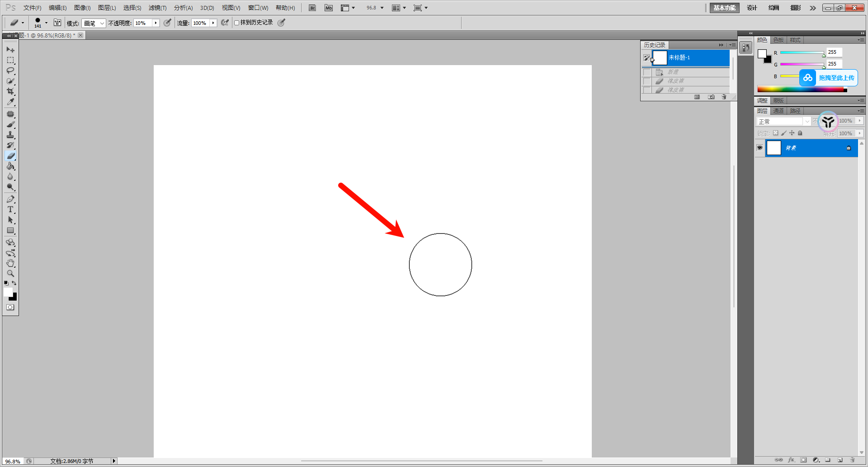Image resolution: width=868 pixels, height=467 pixels.
Task: Select the Crop tool
Action: (x=10, y=91)
